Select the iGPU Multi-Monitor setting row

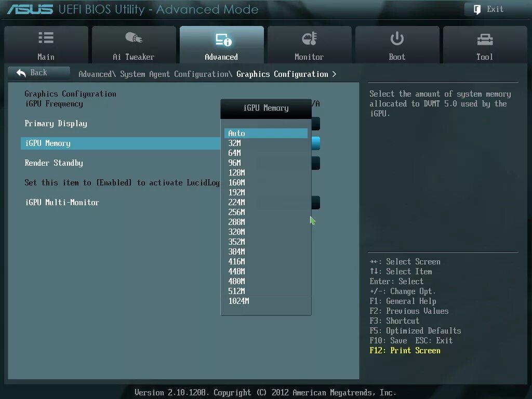tap(121, 202)
